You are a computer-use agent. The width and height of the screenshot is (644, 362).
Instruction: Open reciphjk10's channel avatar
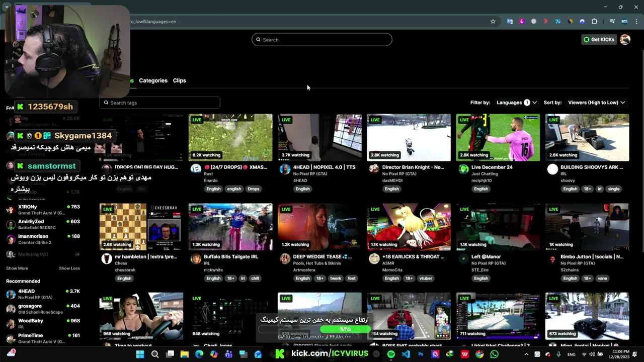463,169
